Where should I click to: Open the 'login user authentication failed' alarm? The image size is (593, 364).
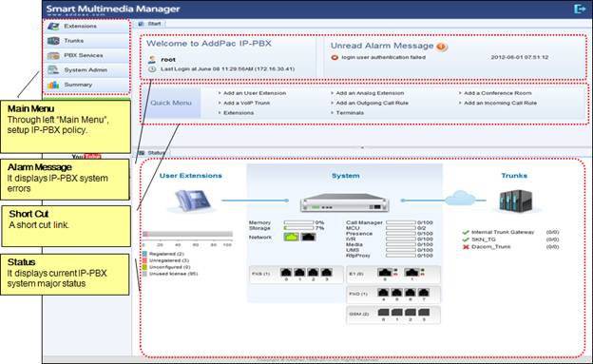pyautogui.click(x=384, y=58)
